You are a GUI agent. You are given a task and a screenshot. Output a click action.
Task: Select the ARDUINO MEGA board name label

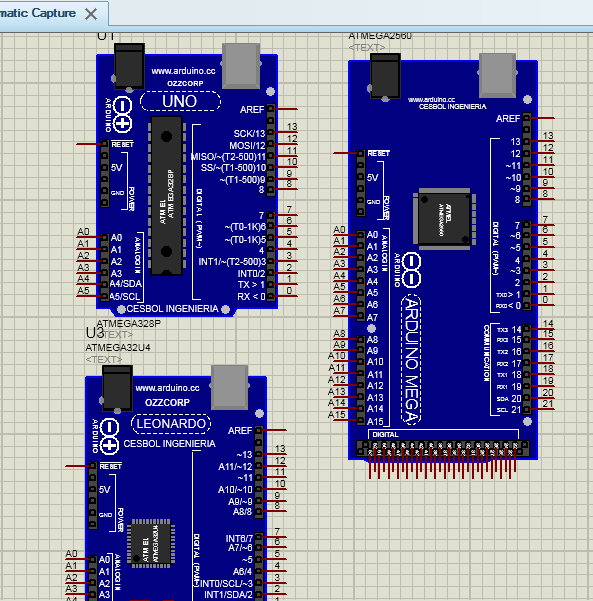click(x=412, y=360)
